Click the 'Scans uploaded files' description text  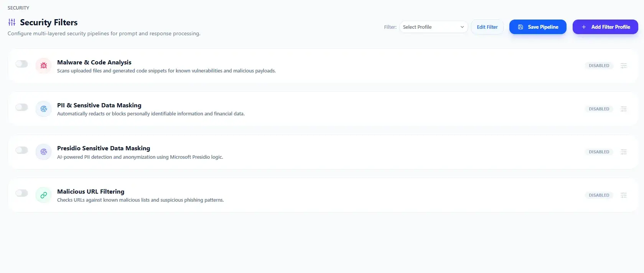tap(166, 71)
